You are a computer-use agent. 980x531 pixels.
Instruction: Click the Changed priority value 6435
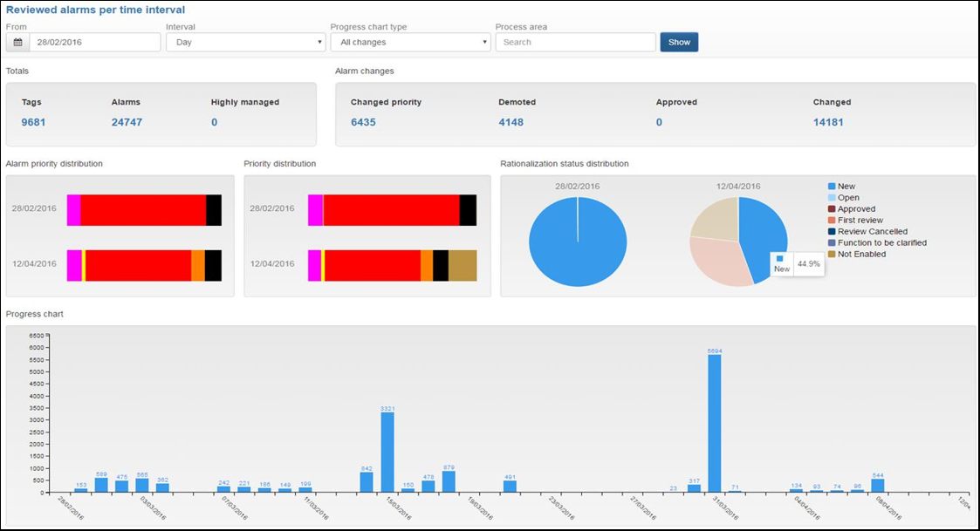(363, 122)
